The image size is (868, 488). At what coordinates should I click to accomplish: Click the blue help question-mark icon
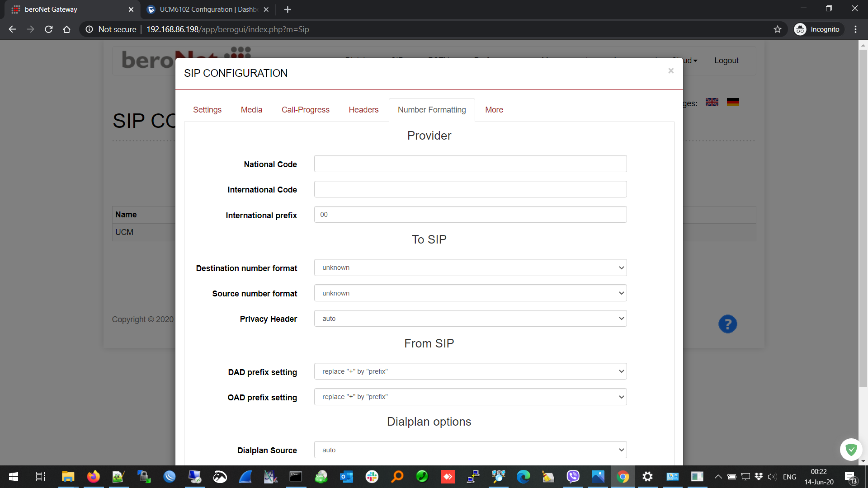click(727, 324)
